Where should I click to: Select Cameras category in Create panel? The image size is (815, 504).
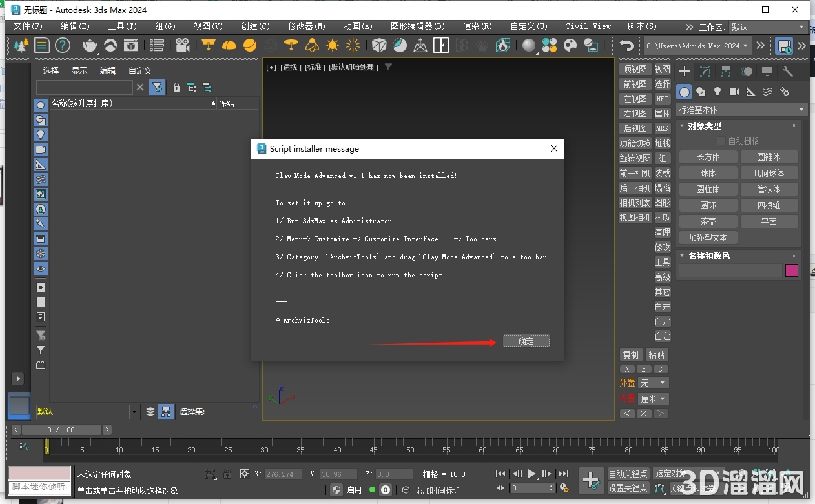734,92
